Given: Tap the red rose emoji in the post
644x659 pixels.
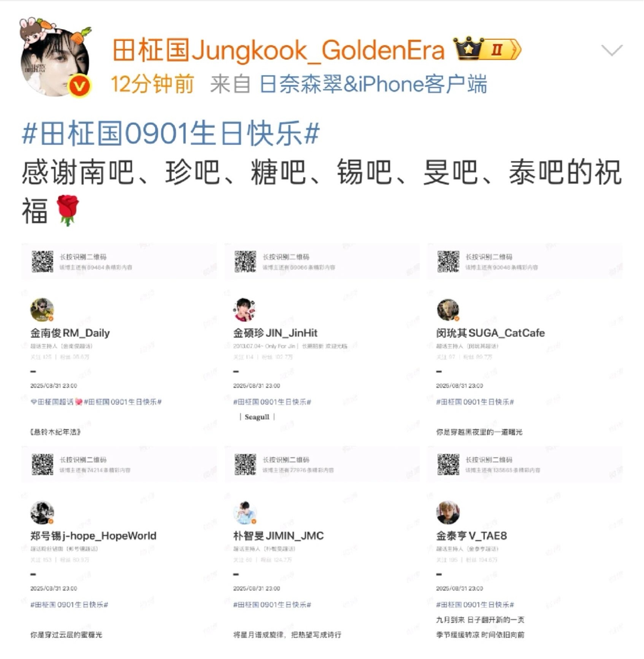Looking at the screenshot, I should tap(68, 210).
